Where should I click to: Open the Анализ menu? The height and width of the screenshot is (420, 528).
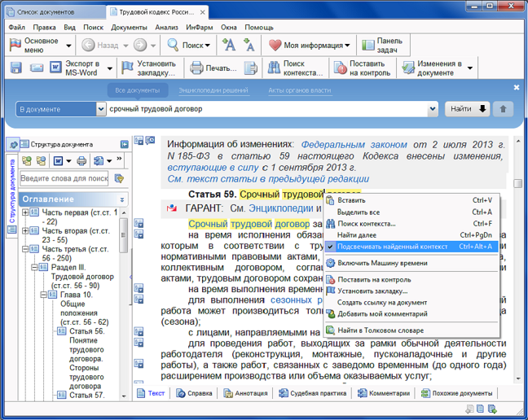[166, 27]
